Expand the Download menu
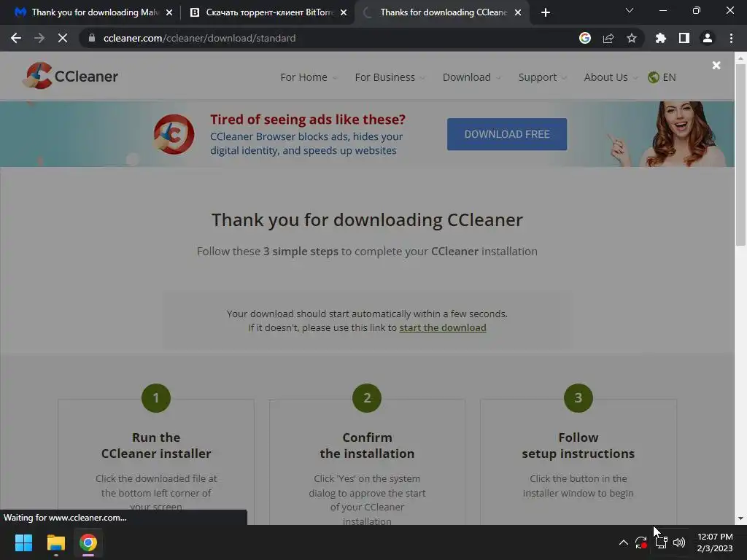Image resolution: width=747 pixels, height=560 pixels. [x=471, y=77]
